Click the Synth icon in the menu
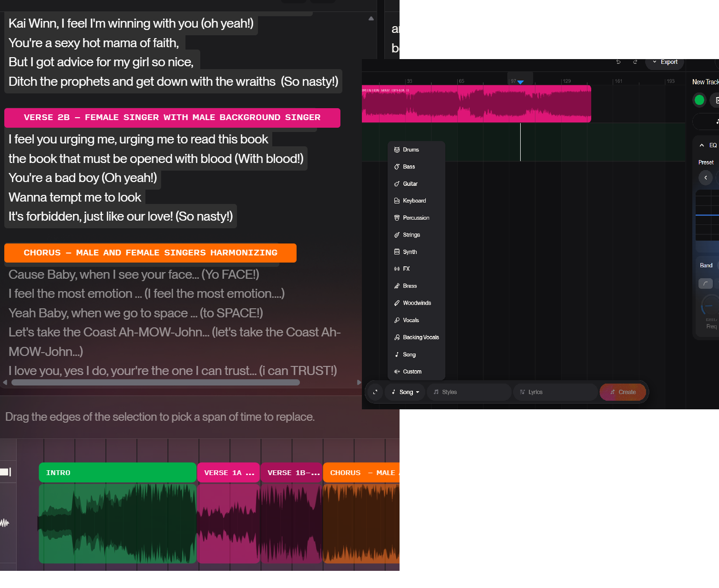Image resolution: width=719 pixels, height=588 pixels. pyautogui.click(x=397, y=252)
